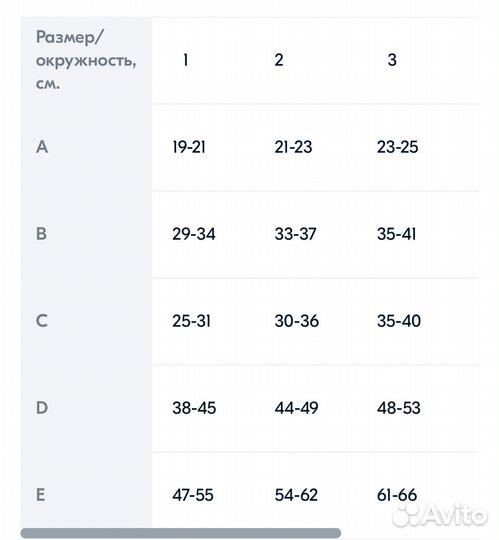Select the size 1 column header
499x540 pixels.
pos(186,60)
